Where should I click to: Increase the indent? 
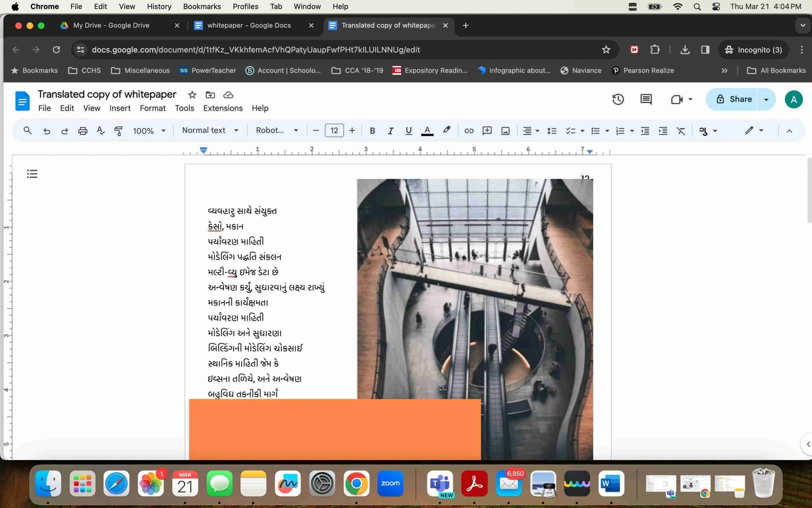pyautogui.click(x=663, y=131)
